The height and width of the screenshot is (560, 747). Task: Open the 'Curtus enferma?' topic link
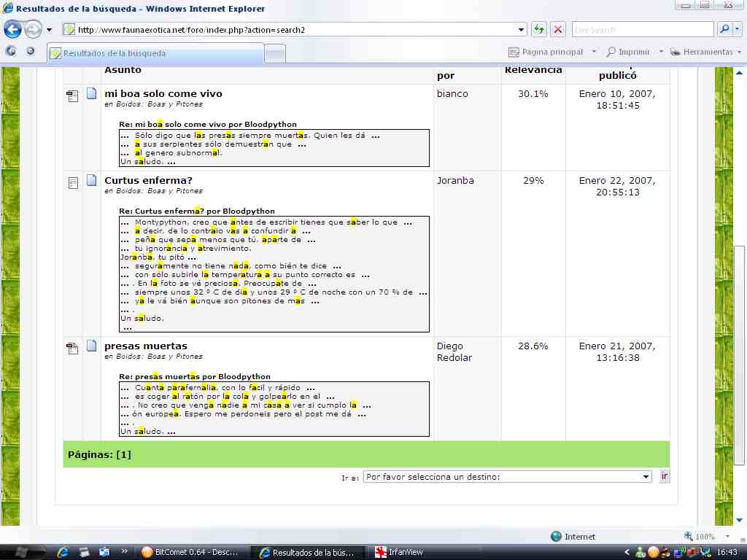pos(148,180)
